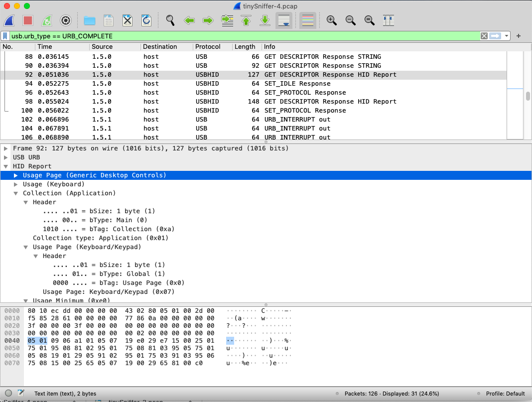Close this capture file
The image size is (532, 402).
128,21
